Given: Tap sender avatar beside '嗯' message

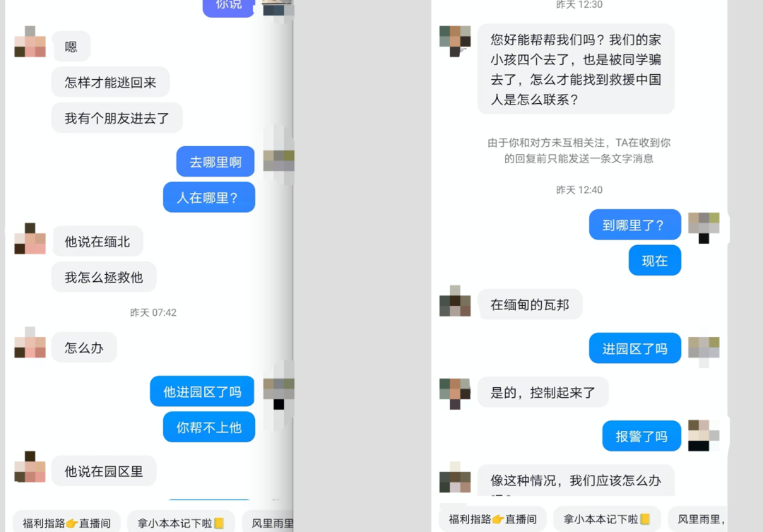Looking at the screenshot, I should point(30,42).
